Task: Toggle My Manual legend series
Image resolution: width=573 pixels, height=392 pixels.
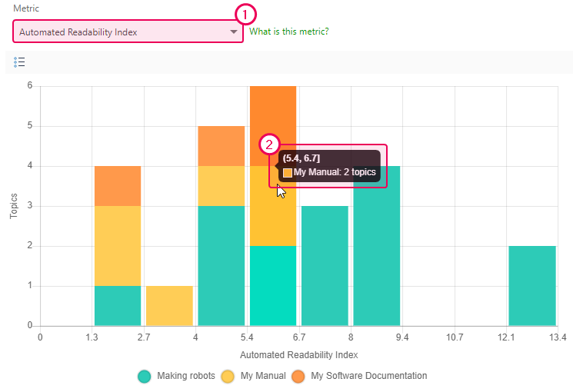Action: [x=254, y=376]
